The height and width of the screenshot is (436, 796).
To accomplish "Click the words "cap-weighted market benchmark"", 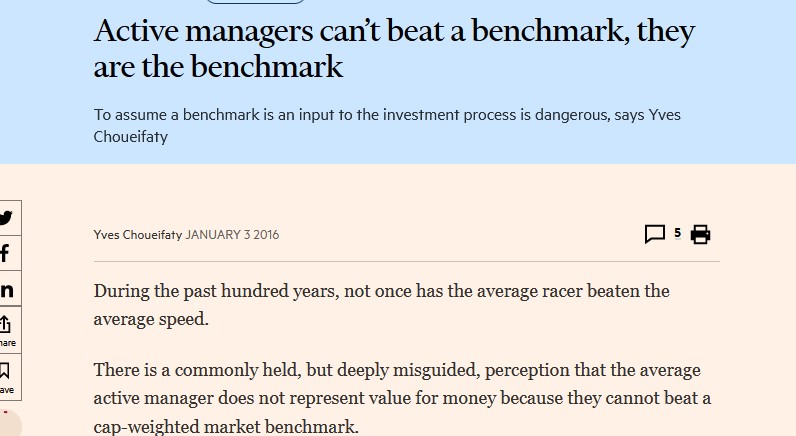I will 225,427.
